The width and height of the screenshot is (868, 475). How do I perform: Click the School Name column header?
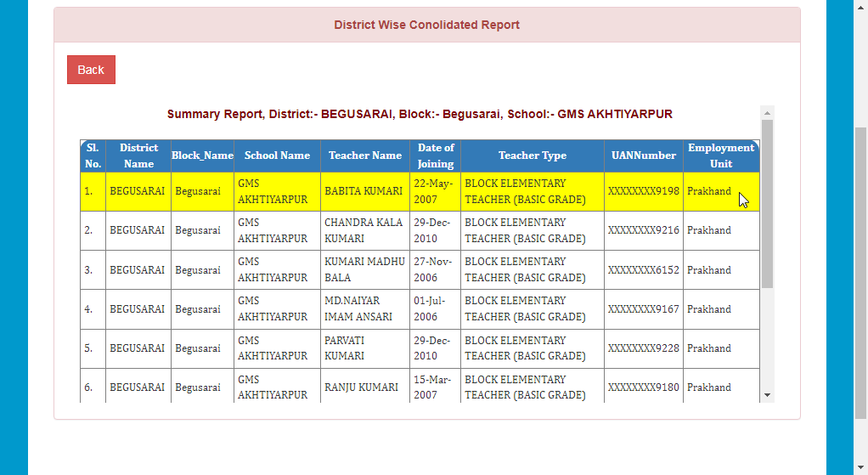[x=278, y=156]
